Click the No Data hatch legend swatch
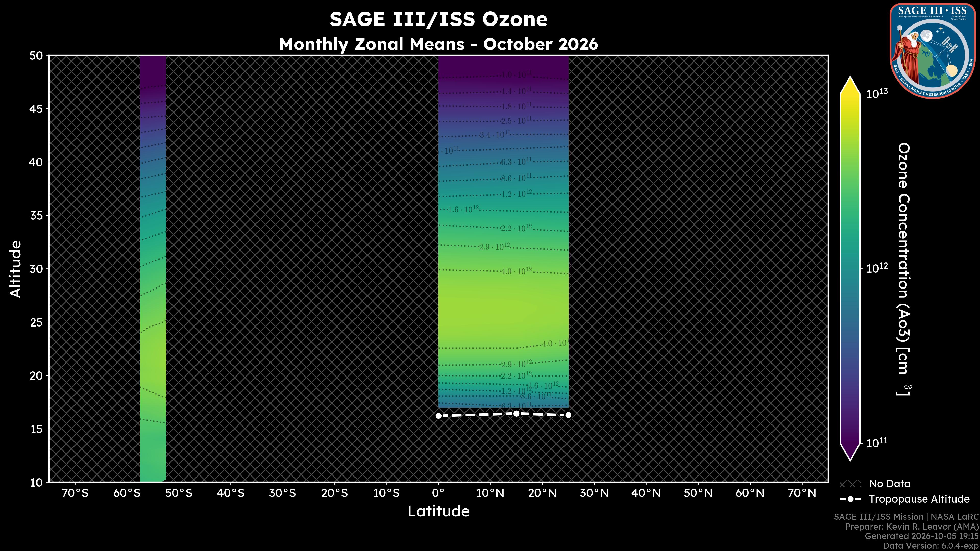Screen dimensions: 980x551 (850, 484)
